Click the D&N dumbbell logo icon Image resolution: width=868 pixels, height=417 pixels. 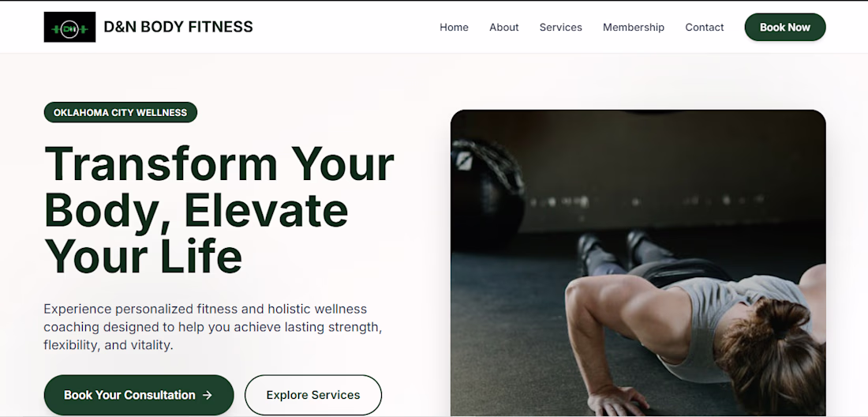pyautogui.click(x=69, y=27)
